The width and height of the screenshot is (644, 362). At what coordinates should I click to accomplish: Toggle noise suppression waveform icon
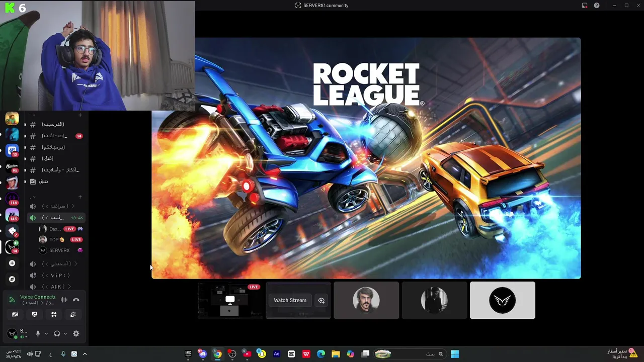[x=64, y=300]
